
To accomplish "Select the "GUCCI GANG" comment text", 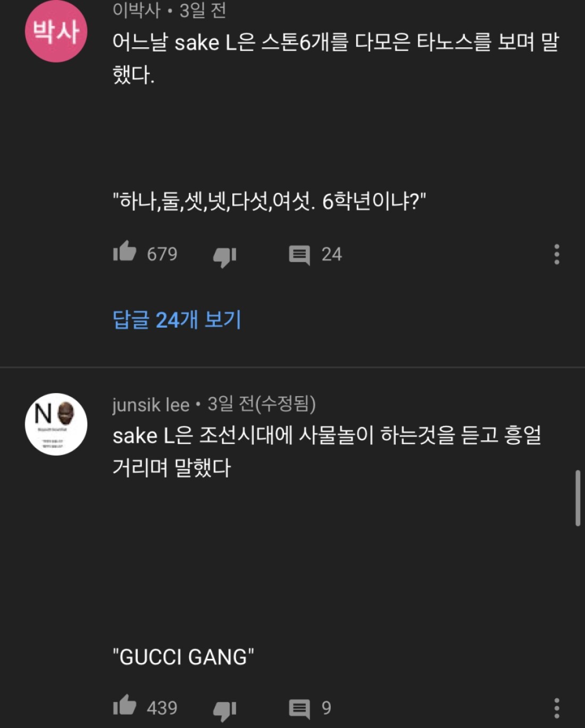I will click(x=183, y=657).
